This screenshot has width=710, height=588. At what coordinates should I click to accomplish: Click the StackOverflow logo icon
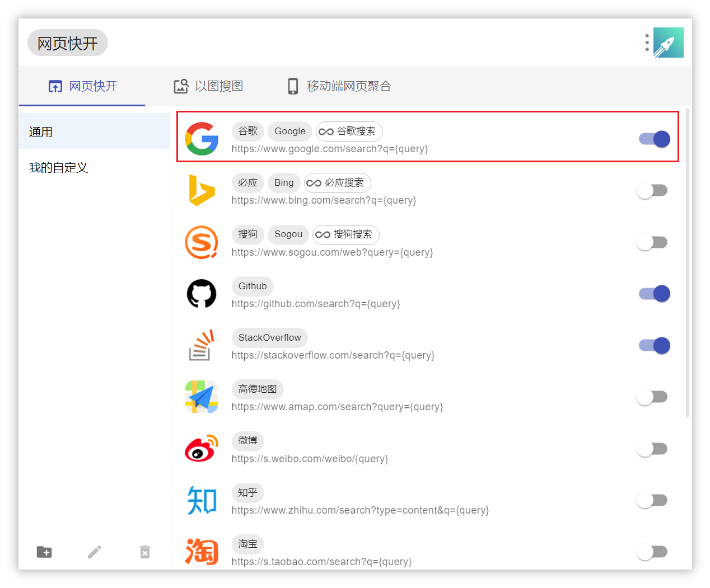(202, 345)
